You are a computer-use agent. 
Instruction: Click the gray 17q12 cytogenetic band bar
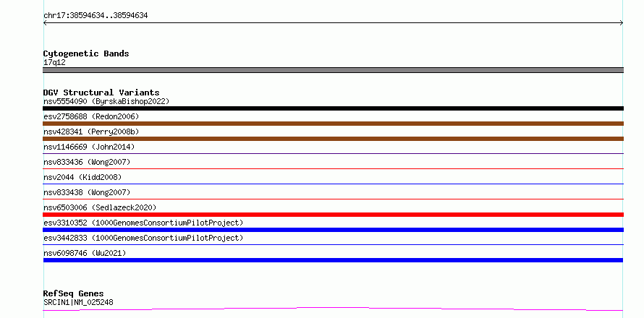tap(333, 70)
